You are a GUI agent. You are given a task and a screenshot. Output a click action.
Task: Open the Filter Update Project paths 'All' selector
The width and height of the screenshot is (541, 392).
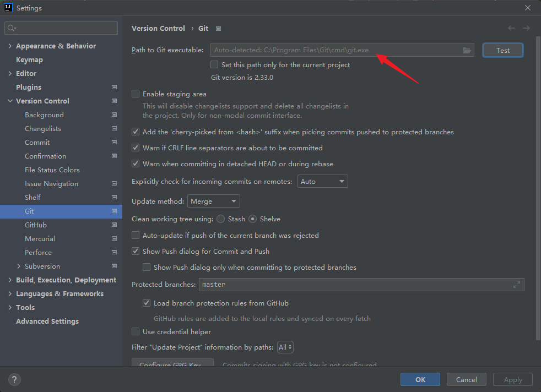(x=285, y=347)
